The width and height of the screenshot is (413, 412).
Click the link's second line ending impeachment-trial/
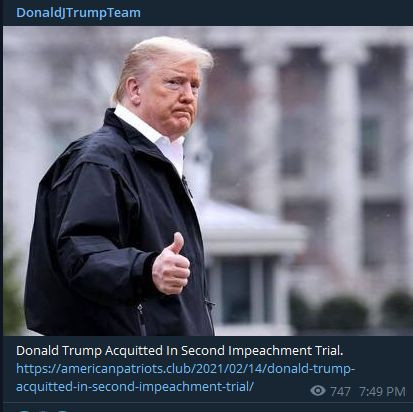tap(135, 387)
